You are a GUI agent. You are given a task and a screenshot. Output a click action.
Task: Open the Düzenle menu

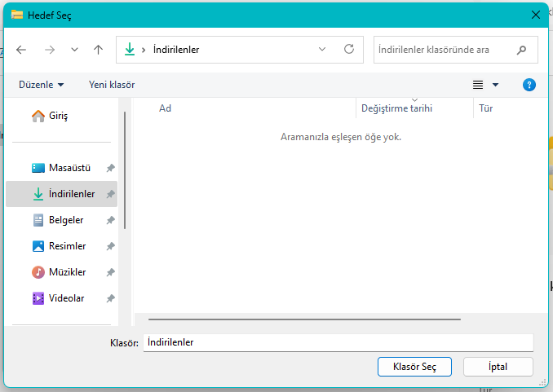[x=42, y=85]
